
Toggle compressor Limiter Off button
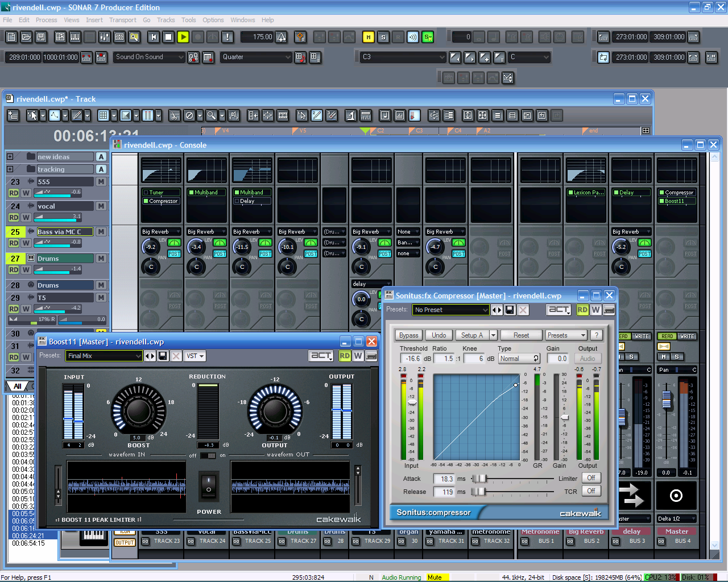pos(591,478)
